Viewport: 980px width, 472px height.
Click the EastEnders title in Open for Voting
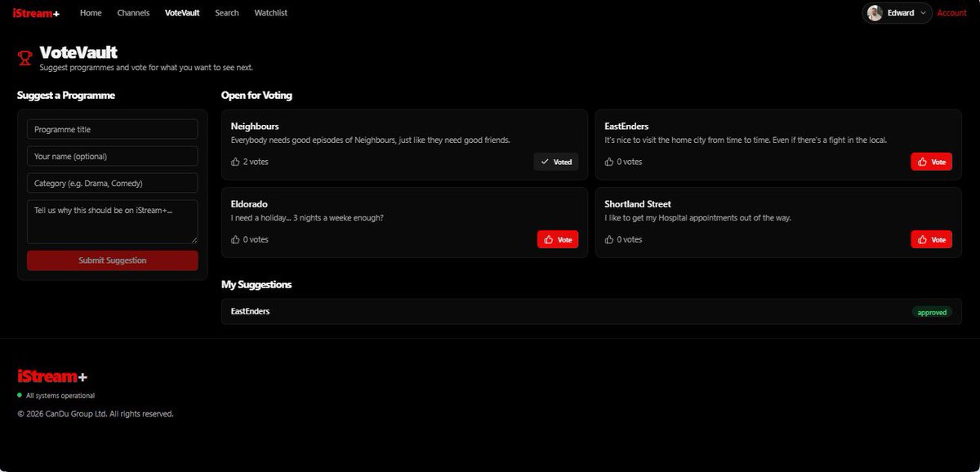click(626, 127)
